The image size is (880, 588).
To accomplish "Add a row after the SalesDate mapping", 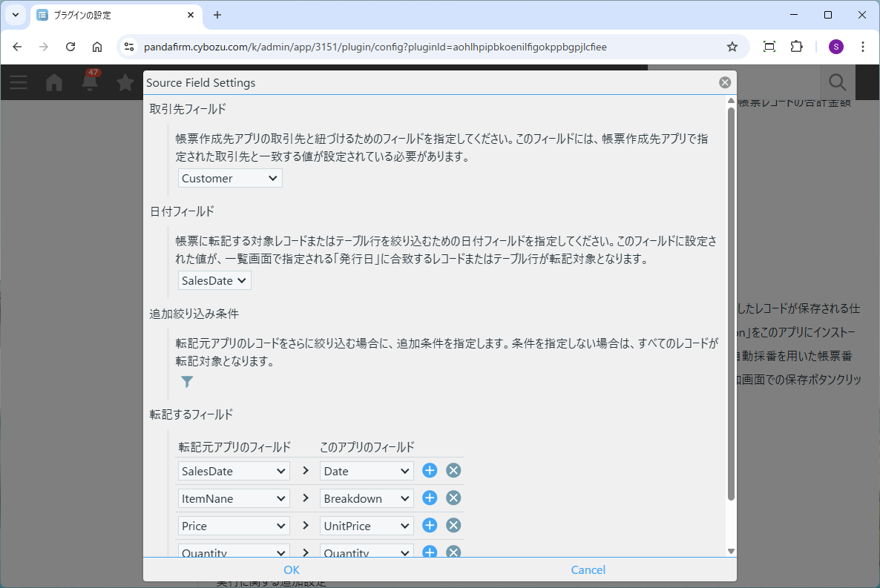I will coord(430,470).
